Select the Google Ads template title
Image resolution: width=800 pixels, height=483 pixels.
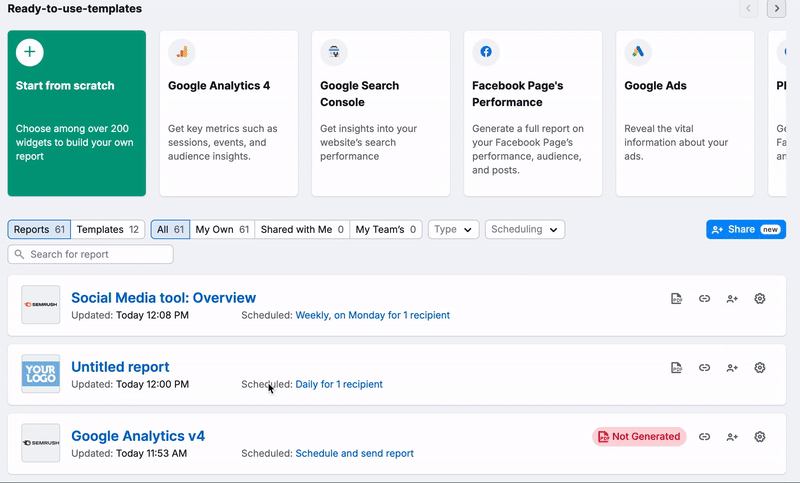655,86
